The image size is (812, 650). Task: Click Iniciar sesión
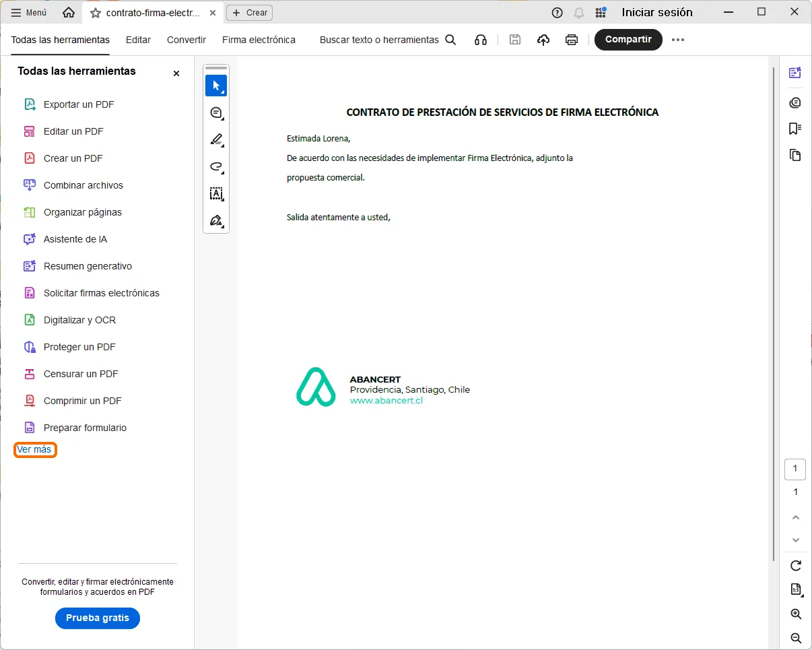pyautogui.click(x=657, y=12)
